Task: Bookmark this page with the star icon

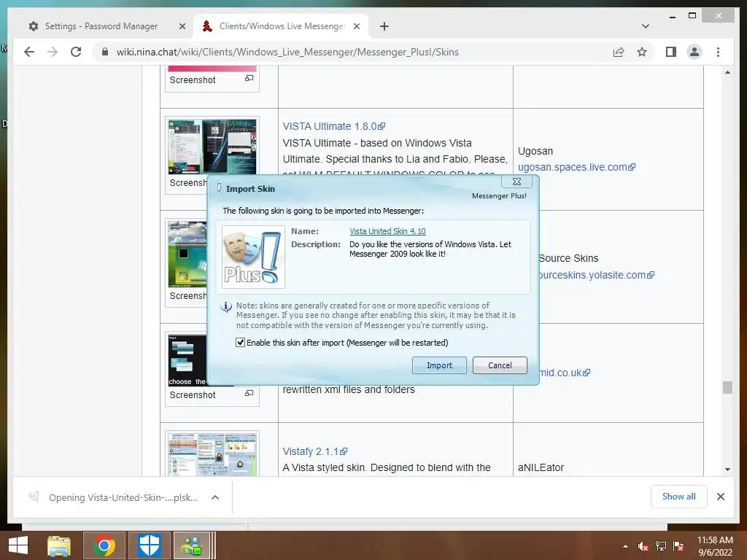Action: [642, 52]
